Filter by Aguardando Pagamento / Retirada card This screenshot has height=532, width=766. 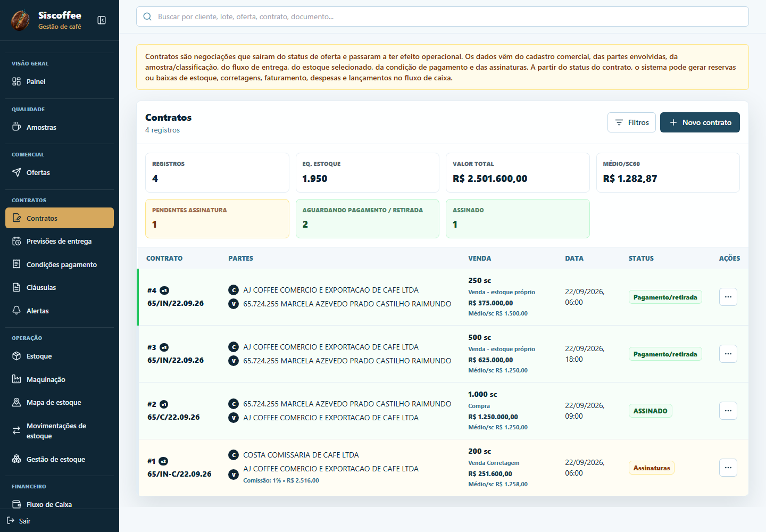[368, 219]
